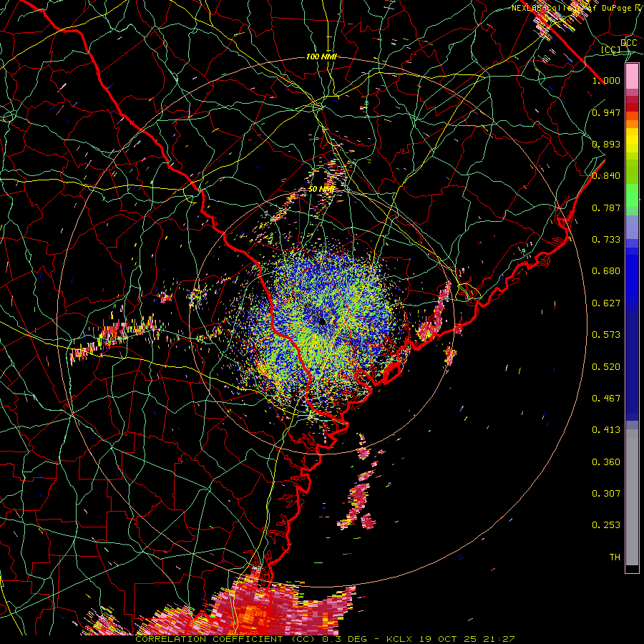The width and height of the screenshot is (644, 644).
Task: Click the [CC] legend header
Action: (611, 50)
